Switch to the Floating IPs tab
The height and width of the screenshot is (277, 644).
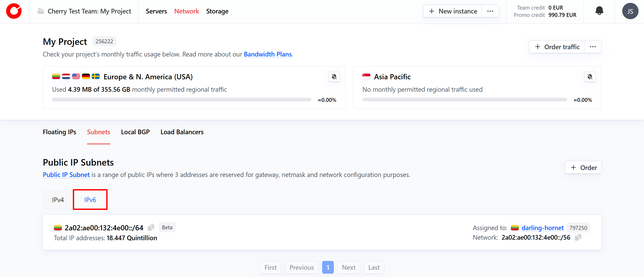[x=59, y=132]
